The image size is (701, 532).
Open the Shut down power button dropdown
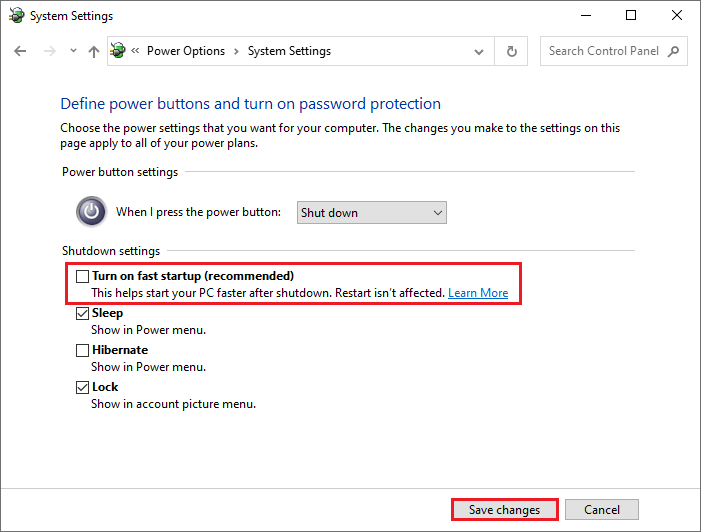tap(372, 212)
